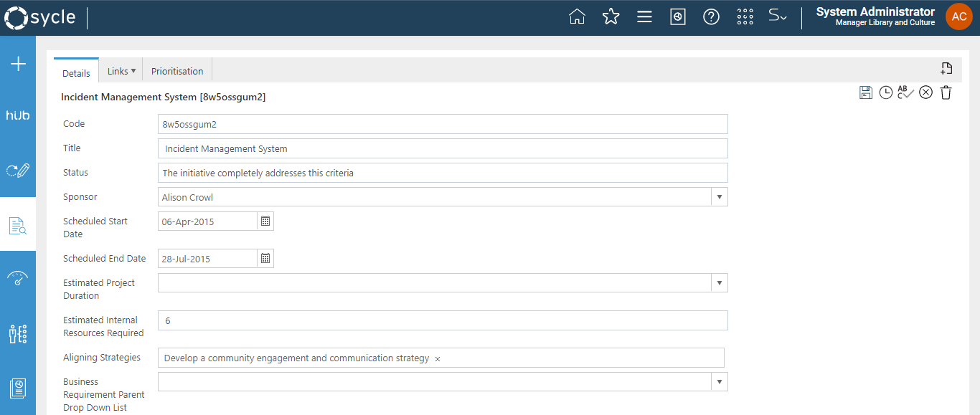Viewport: 980px width, 415px height.
Task: Save the record with the floppy disk icon
Action: pos(866,92)
